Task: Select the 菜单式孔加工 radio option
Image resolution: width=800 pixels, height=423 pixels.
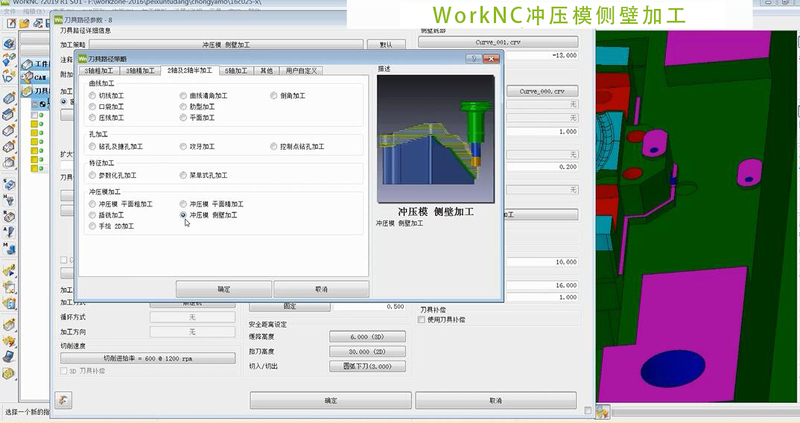Action: pyautogui.click(x=183, y=175)
